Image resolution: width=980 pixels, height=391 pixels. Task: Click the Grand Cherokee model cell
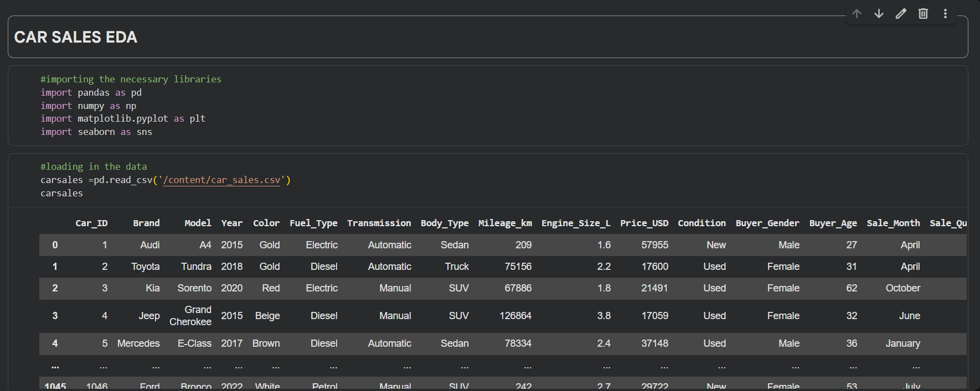[190, 316]
